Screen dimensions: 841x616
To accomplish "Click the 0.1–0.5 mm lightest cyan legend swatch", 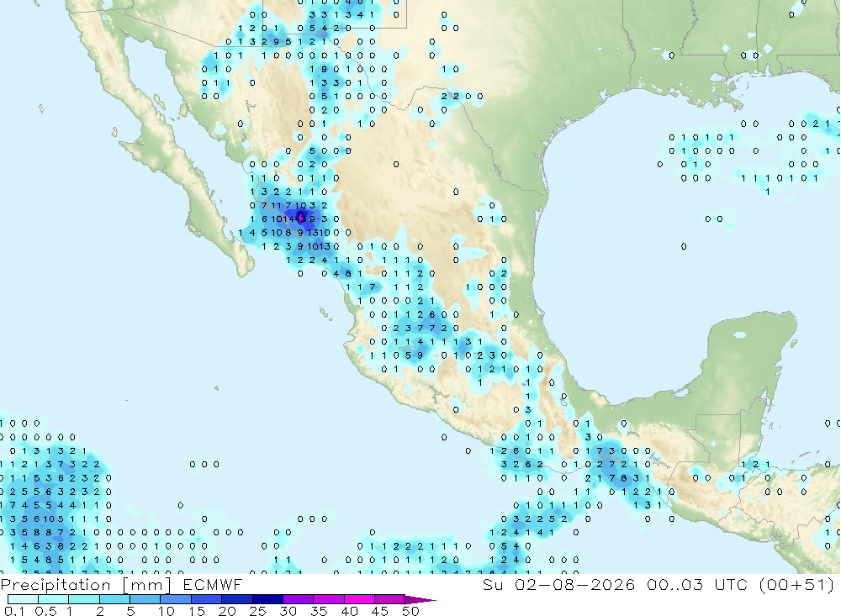I will click(x=23, y=599).
